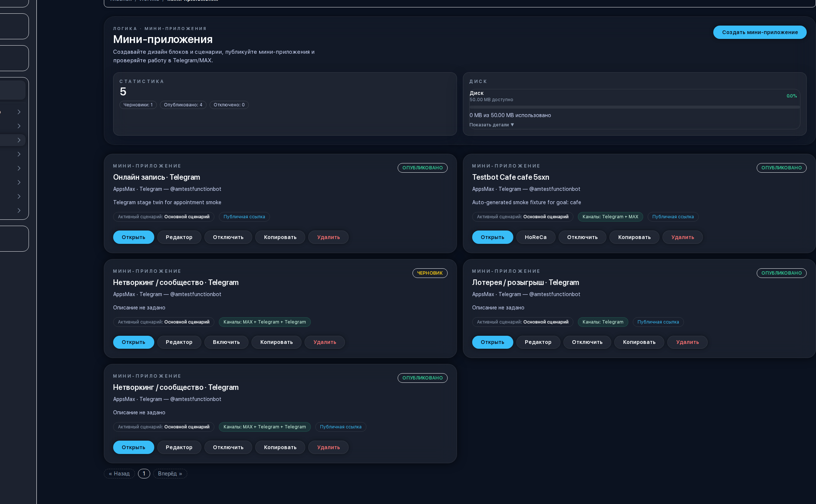Open the Онлайн запись · Telegram app
Viewport: 816px width, 504px height.
pyautogui.click(x=134, y=237)
